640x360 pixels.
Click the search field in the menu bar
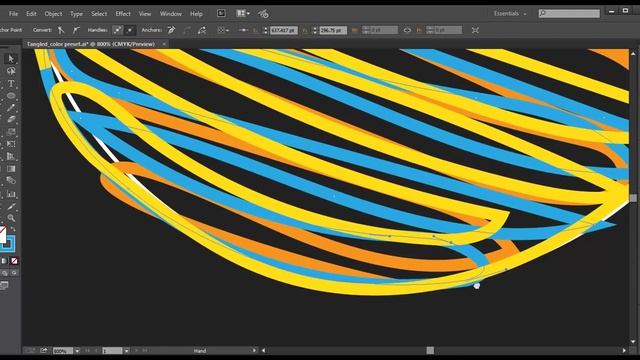(569, 13)
